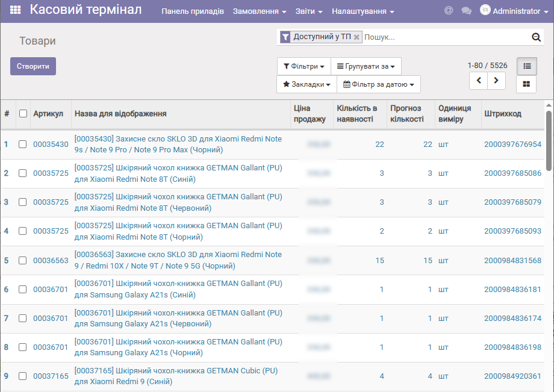Go to next page arrow
The image size is (554, 392).
(x=496, y=80)
